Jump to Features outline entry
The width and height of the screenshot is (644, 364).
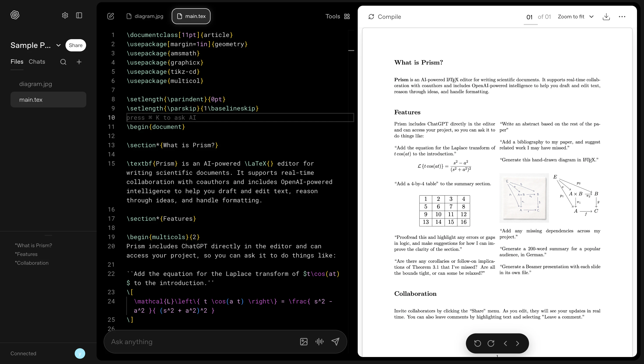tap(26, 254)
